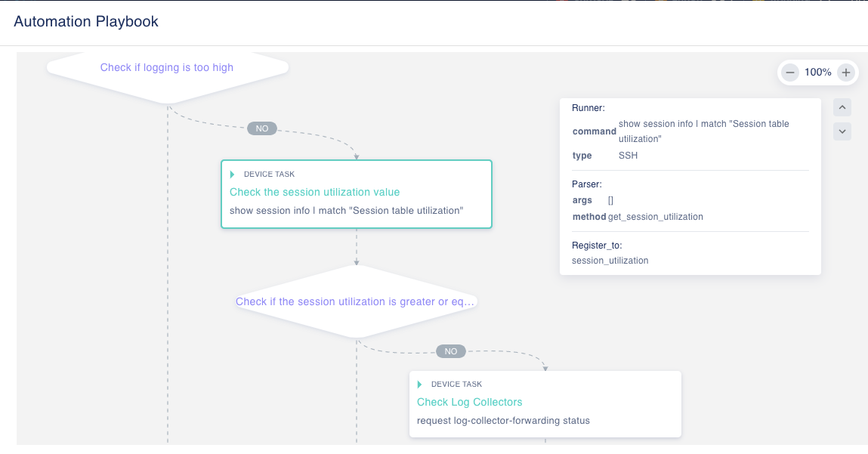
Task: Click the Runner command value in details panel
Action: tap(703, 131)
